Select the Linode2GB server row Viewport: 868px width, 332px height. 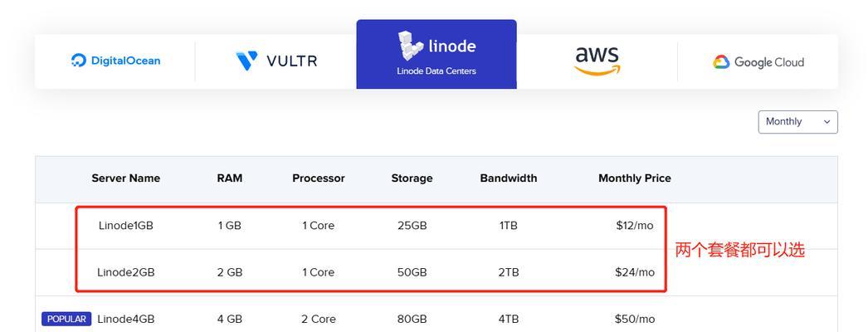pos(436,272)
